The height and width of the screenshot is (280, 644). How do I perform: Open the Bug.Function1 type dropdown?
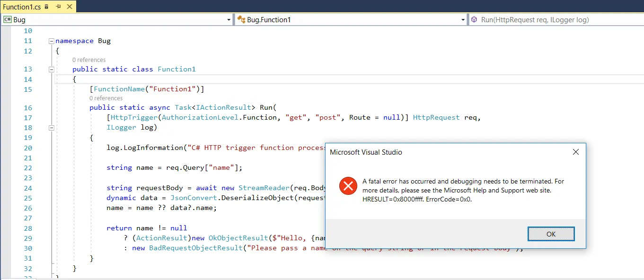tap(463, 19)
